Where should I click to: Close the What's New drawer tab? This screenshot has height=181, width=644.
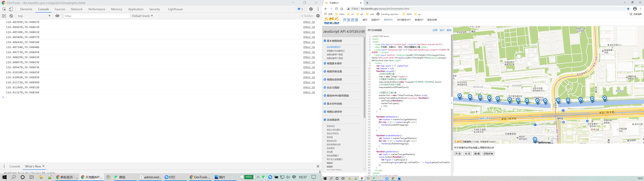pyautogui.click(x=43, y=166)
